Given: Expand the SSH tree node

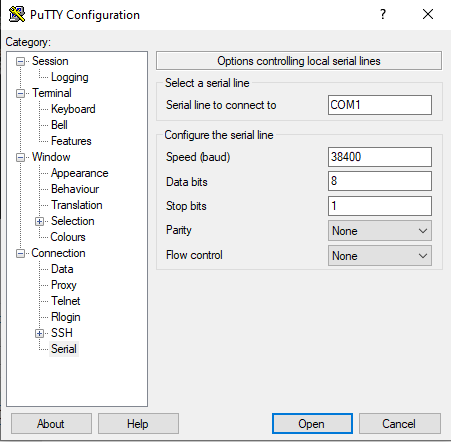Looking at the screenshot, I should pos(39,333).
